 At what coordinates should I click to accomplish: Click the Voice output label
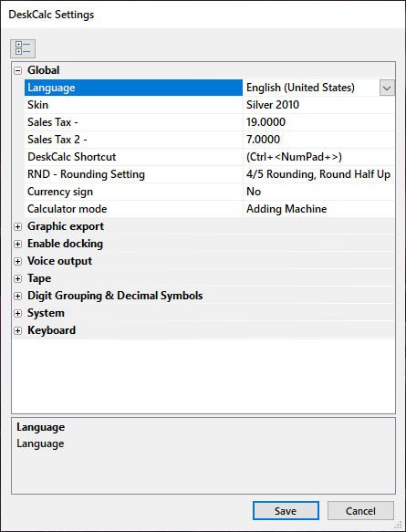59,261
